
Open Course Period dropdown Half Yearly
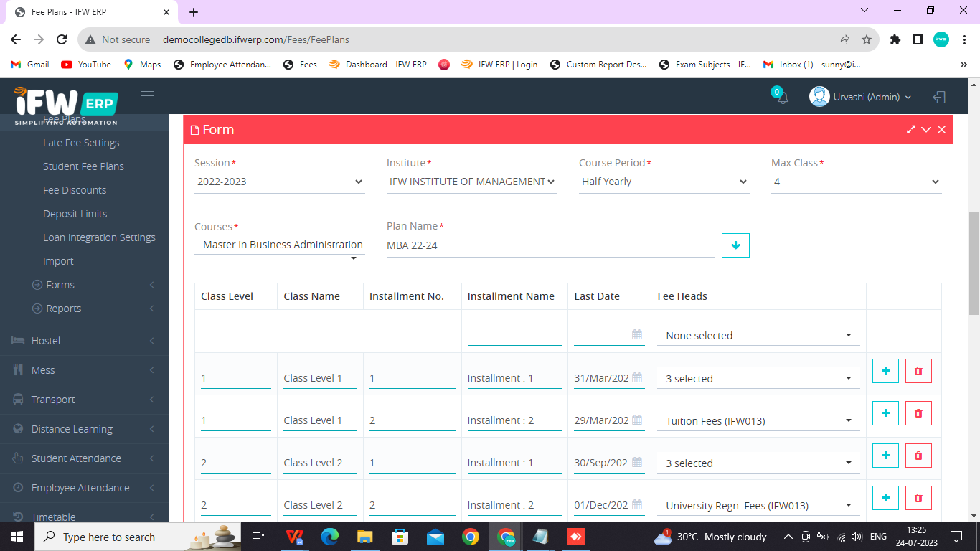[664, 182]
